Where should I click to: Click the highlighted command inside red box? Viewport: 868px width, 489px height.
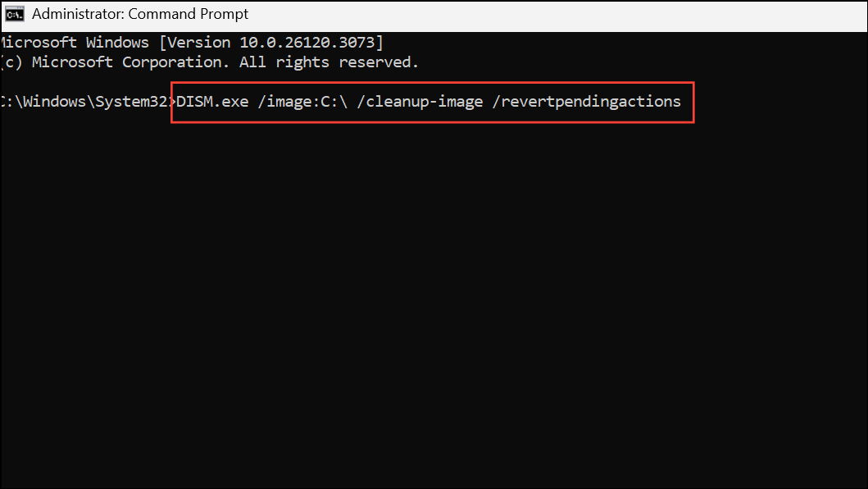pyautogui.click(x=432, y=101)
